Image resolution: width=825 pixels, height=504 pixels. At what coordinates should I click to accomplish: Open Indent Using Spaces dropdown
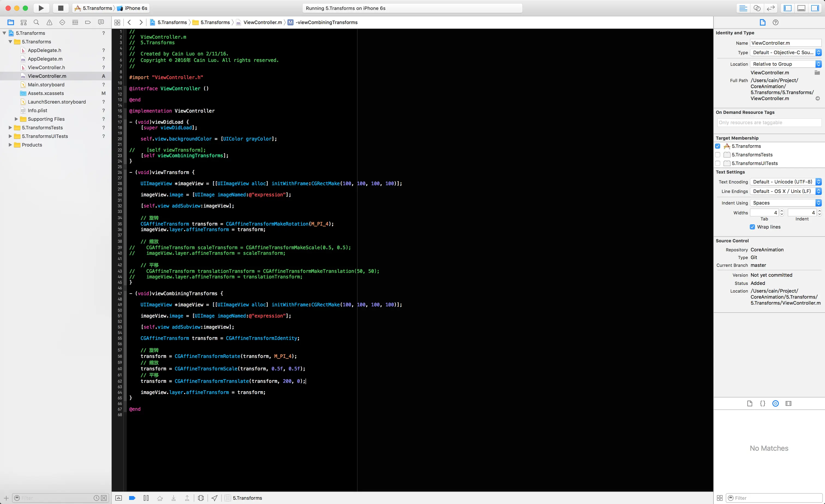[x=785, y=203]
